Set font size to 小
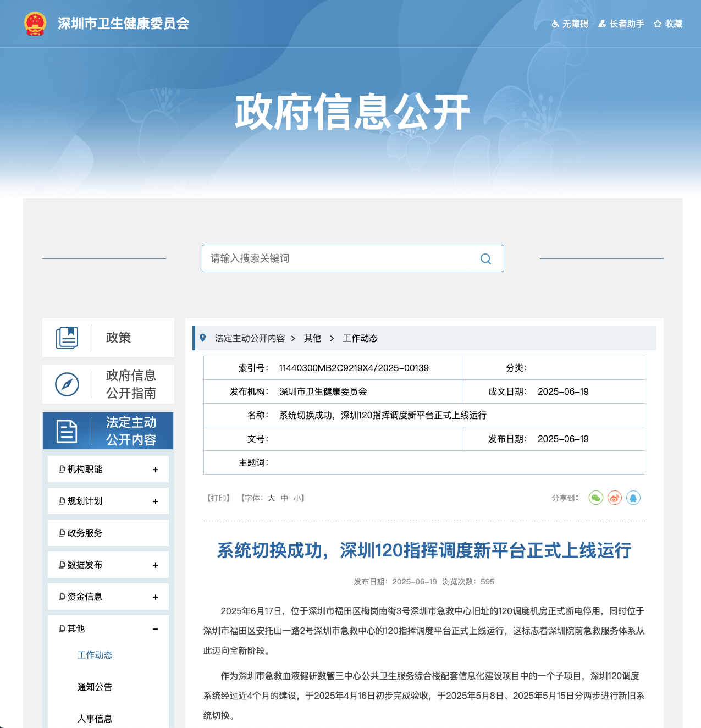 pos(297,499)
